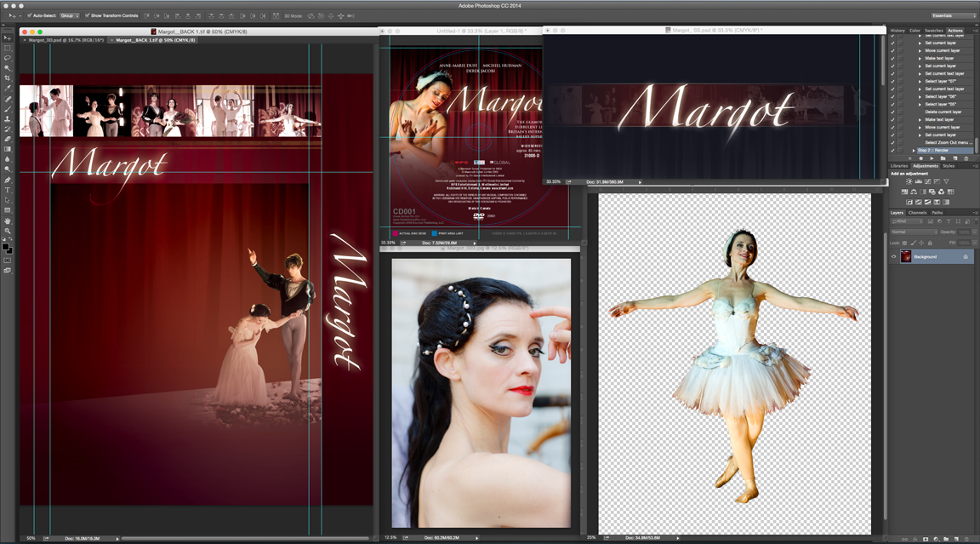Toggle checkmark for 'Step 2 :: Render' action
This screenshot has width=980, height=544.
tap(892, 150)
